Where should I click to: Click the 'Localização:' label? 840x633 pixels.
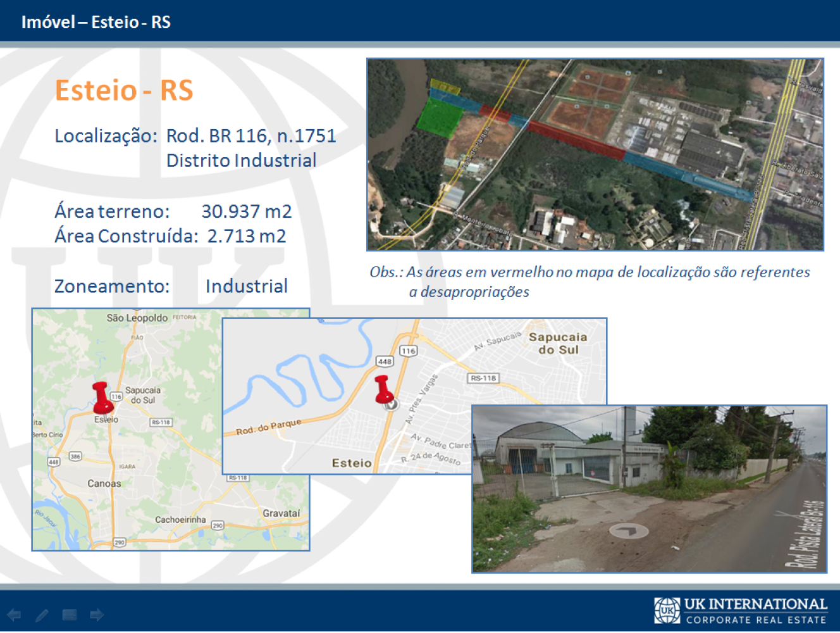pos(106,136)
